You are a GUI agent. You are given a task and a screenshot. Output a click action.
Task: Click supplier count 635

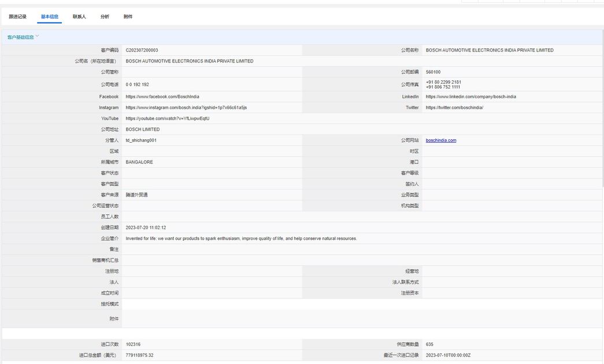(x=429, y=344)
